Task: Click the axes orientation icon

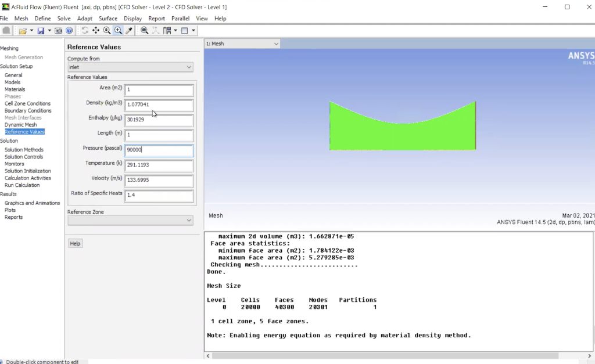Action: tap(155, 31)
